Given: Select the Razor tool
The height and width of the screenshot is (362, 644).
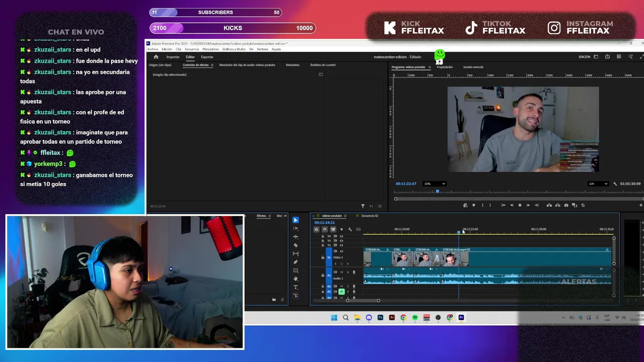Looking at the screenshot, I should tap(295, 245).
